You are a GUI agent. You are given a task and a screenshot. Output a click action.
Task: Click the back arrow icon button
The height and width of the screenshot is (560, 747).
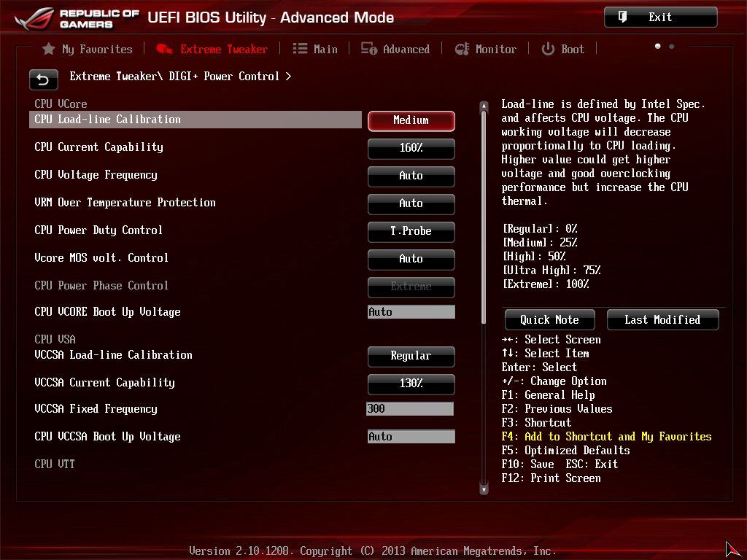pyautogui.click(x=43, y=79)
